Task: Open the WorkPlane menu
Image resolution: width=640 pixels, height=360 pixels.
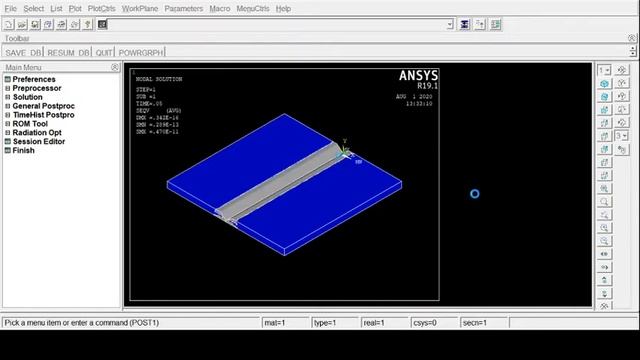Action: 140,9
